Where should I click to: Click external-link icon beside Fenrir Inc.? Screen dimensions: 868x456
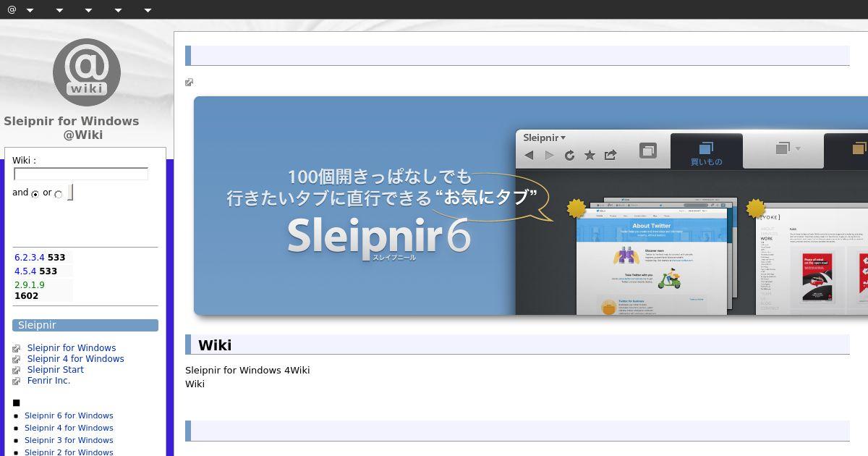[x=17, y=381]
